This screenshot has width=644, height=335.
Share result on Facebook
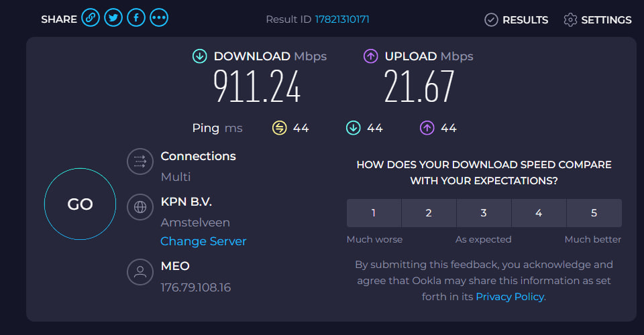tap(136, 17)
